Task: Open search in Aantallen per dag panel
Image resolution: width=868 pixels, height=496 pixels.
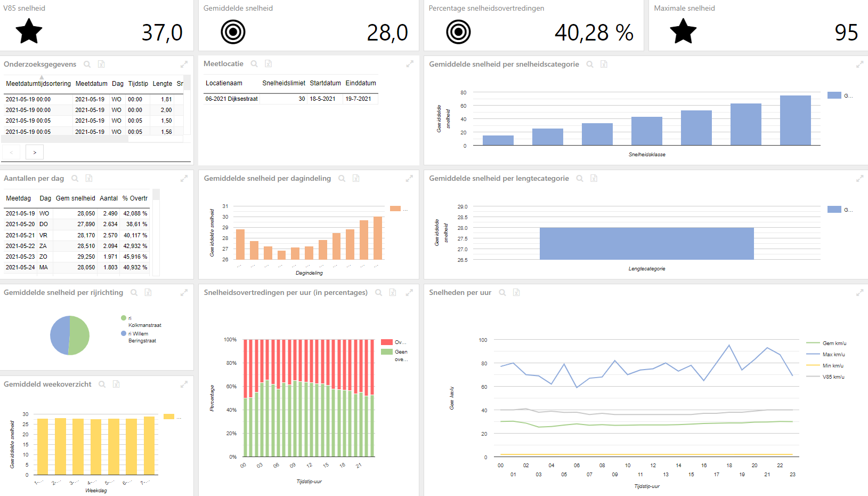Action: [75, 178]
